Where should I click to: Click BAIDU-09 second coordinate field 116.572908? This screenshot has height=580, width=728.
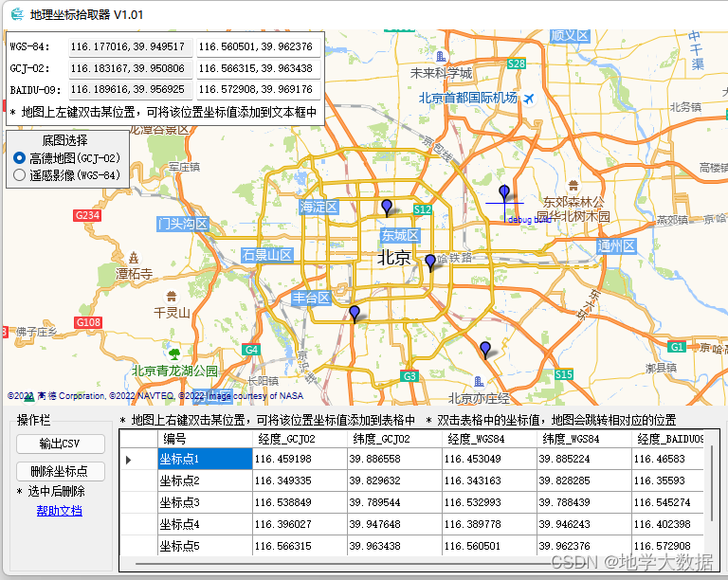[259, 89]
